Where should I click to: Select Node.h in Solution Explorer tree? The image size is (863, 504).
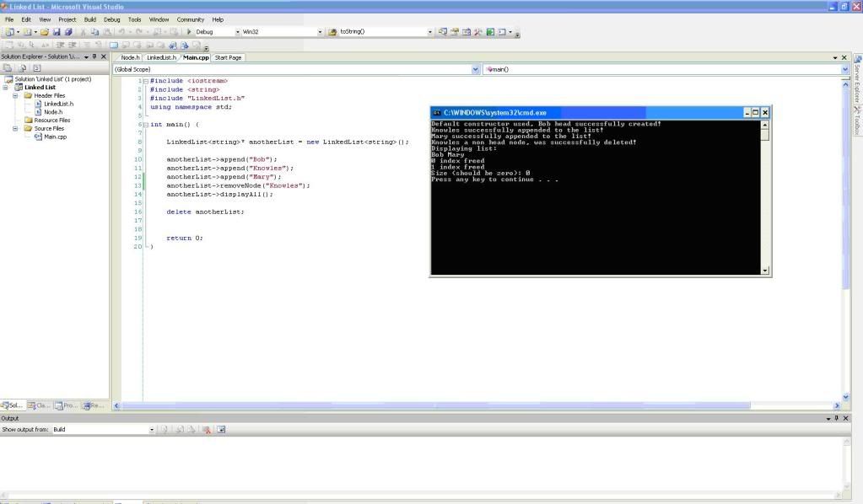(x=53, y=112)
